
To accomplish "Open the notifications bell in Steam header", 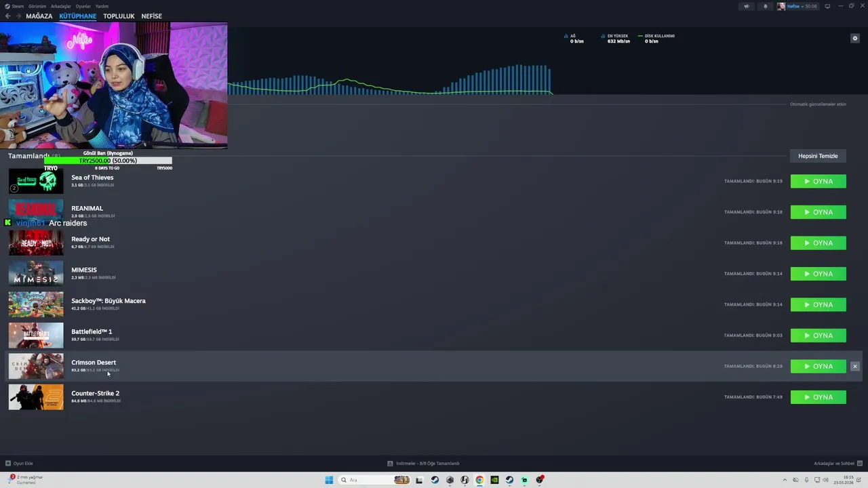I will pyautogui.click(x=766, y=6).
